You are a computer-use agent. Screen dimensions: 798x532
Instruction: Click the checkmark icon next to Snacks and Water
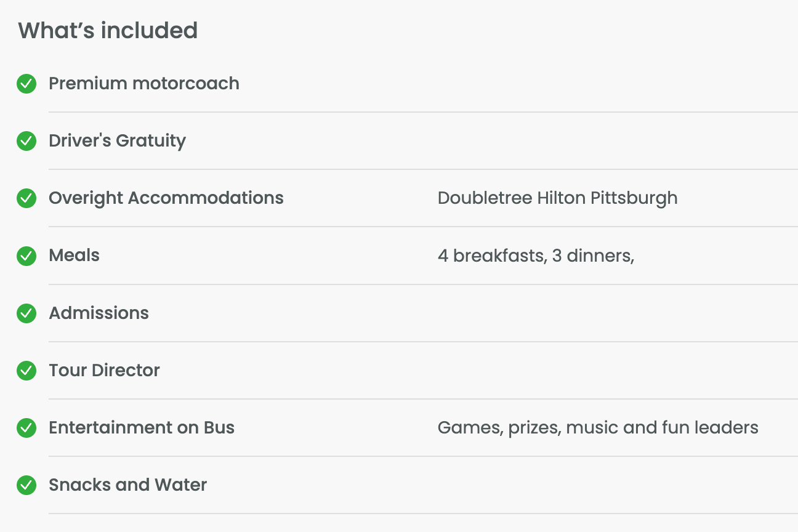26,485
